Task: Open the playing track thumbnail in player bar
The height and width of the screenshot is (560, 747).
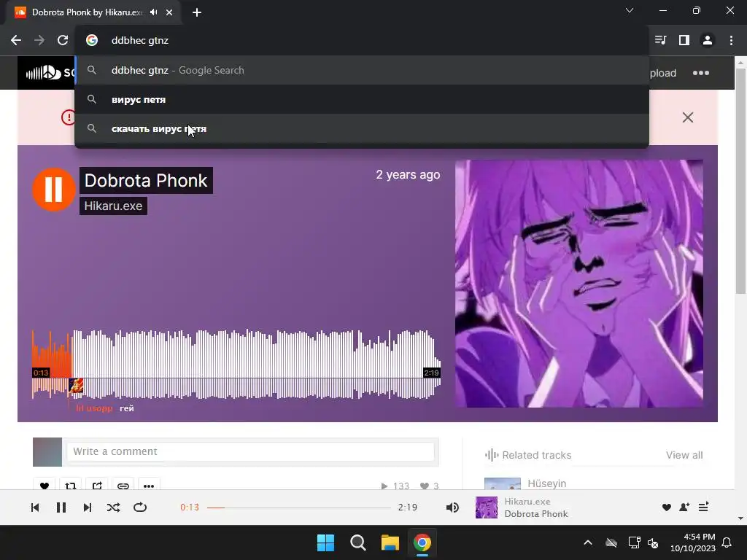Action: tap(487, 507)
